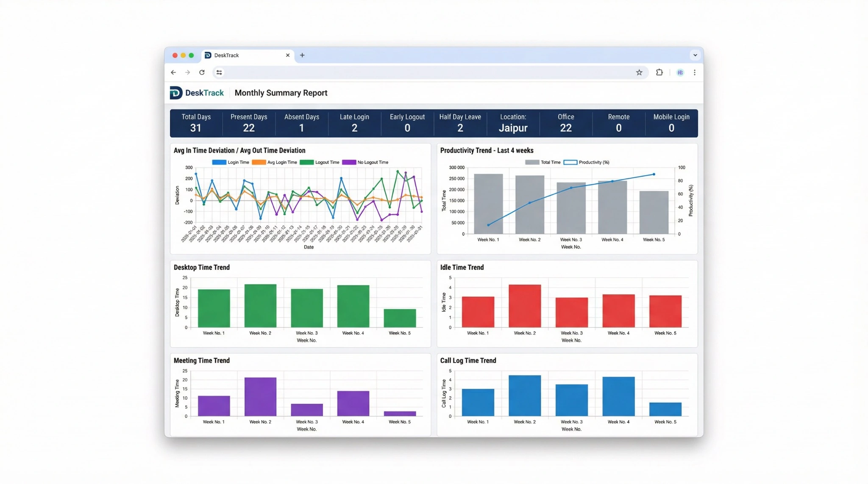Reload the DeskTrack page
The height and width of the screenshot is (484, 868).
[202, 72]
